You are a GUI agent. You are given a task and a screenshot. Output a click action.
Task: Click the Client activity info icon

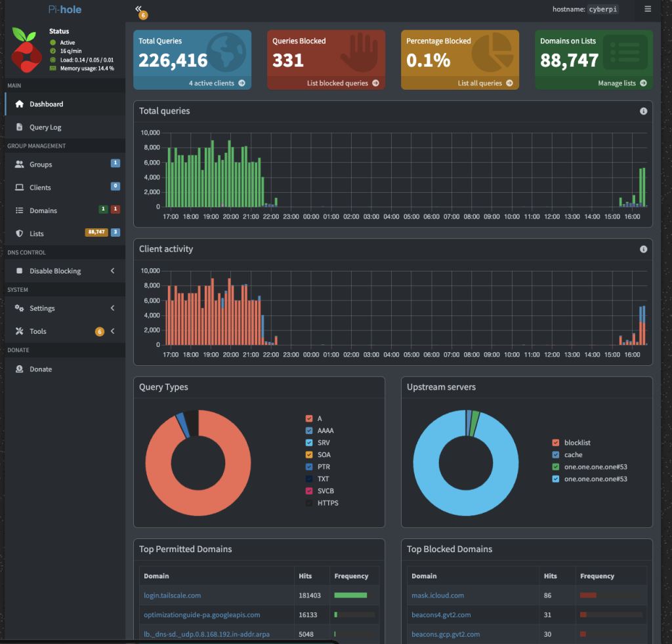[643, 249]
